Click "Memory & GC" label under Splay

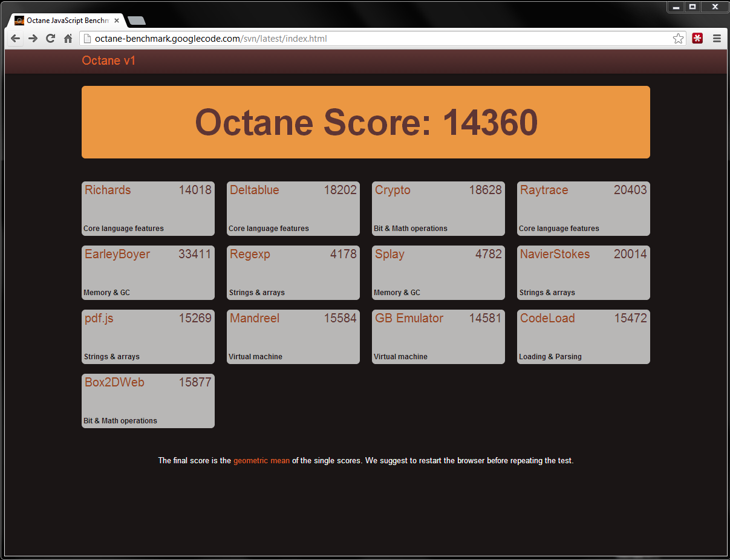point(397,293)
